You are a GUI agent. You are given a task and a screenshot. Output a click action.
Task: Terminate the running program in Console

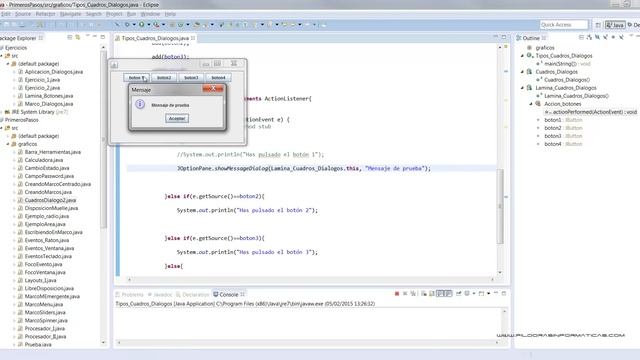[397, 293]
